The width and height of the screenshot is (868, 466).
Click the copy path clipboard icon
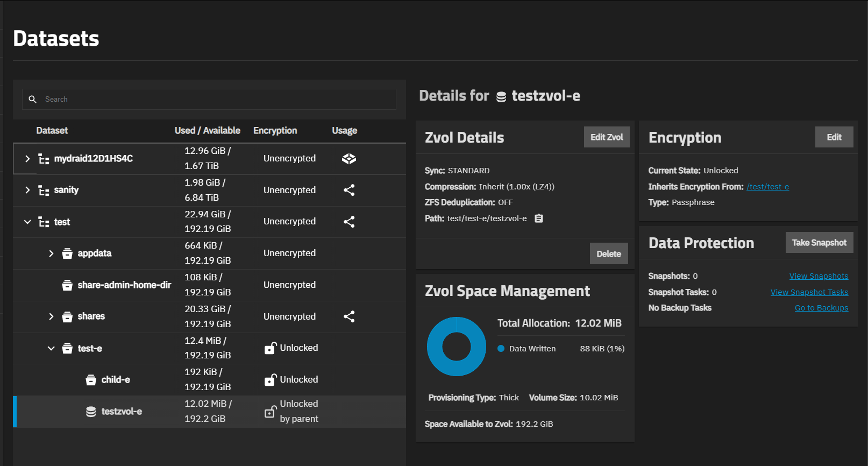pos(539,218)
